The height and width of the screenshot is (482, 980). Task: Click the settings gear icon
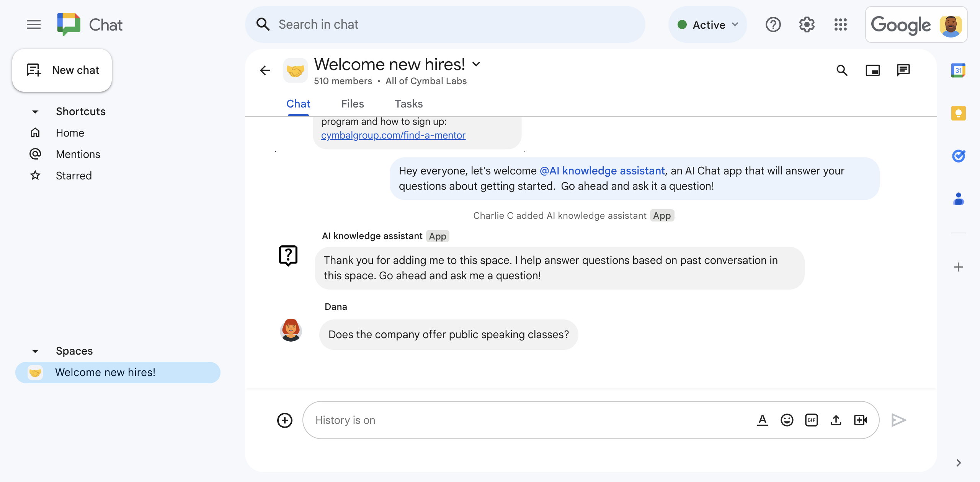coord(807,24)
